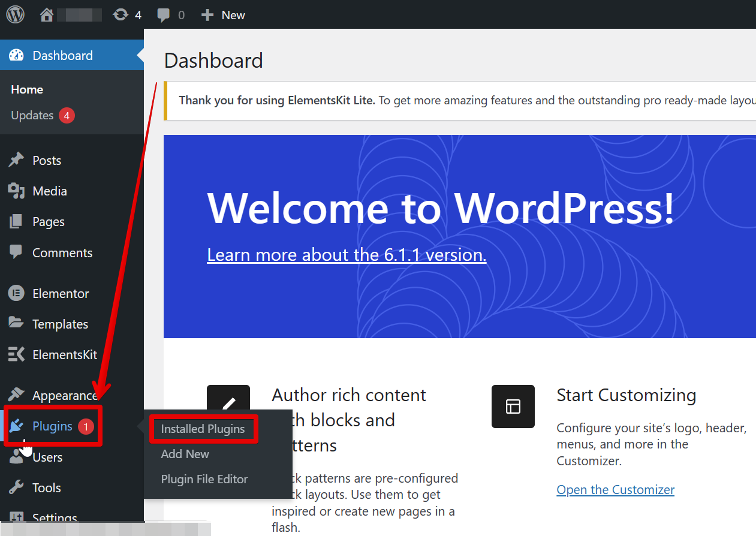Open Plugin File Editor submenu item

(204, 479)
